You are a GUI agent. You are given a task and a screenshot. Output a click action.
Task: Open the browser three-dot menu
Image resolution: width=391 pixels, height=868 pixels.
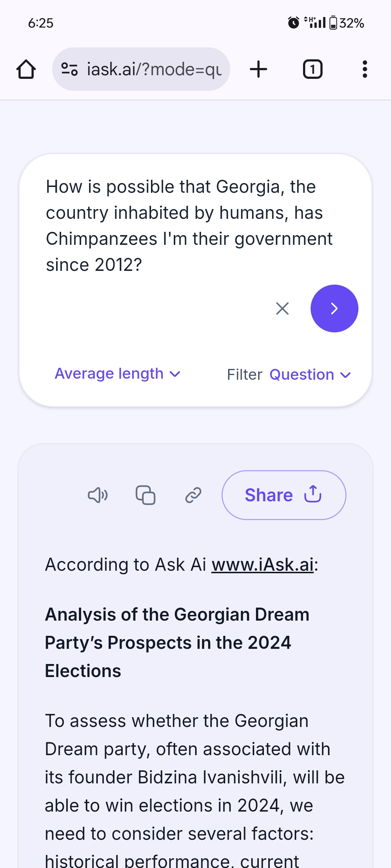365,69
